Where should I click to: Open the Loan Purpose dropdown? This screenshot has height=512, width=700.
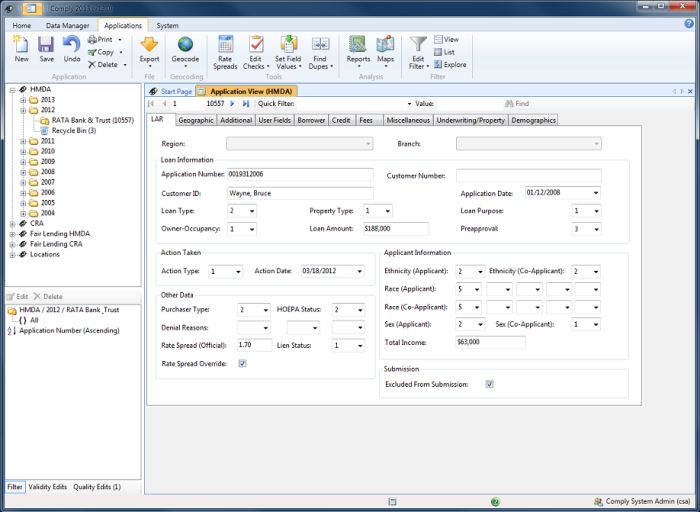click(596, 211)
